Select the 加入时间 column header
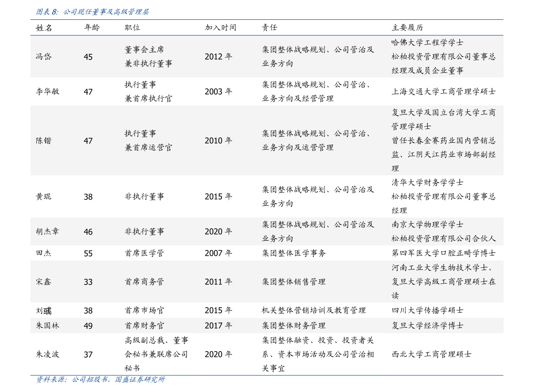The height and width of the screenshot is (392, 534). click(x=220, y=28)
